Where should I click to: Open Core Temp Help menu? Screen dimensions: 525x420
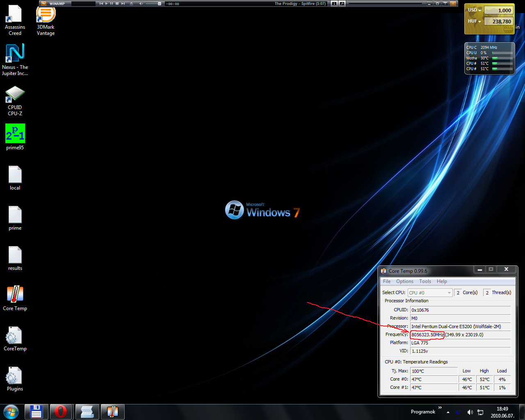pos(442,281)
